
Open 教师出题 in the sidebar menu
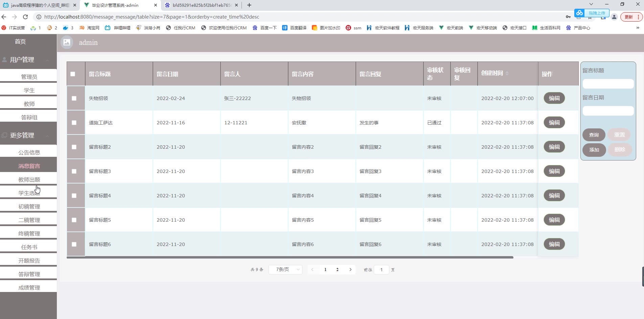[x=29, y=179]
